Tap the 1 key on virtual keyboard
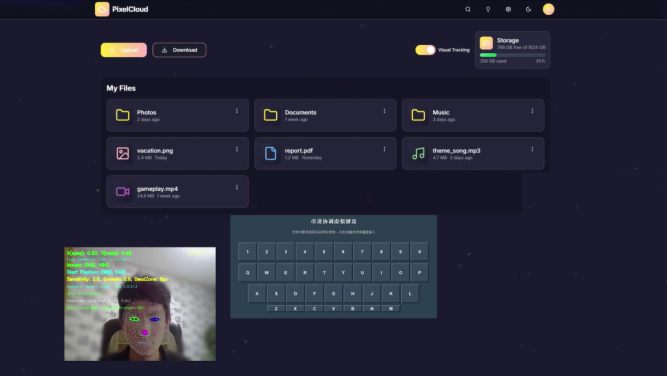667x376 pixels. point(248,252)
